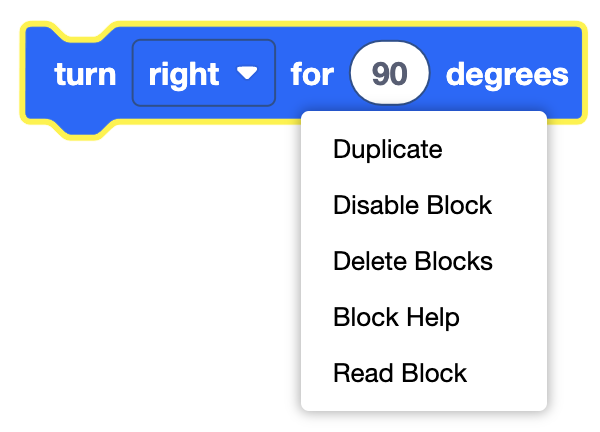Pick the Read Block option
The width and height of the screenshot is (600, 432).
(x=399, y=374)
